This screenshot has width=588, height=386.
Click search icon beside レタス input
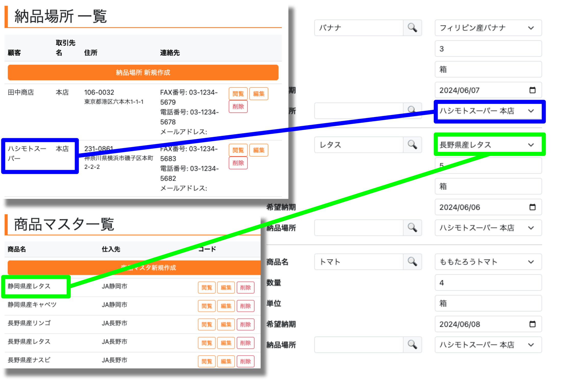(x=412, y=145)
